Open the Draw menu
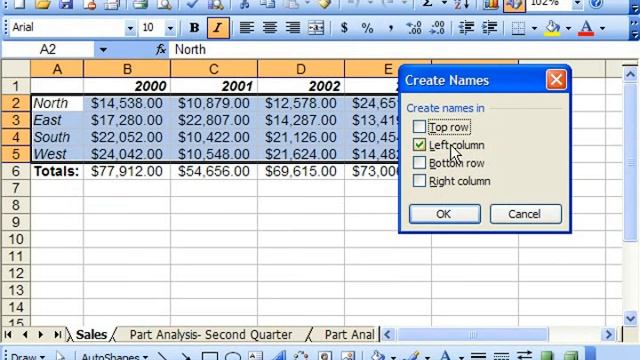Screen dimensions: 640x360 tap(27, 356)
